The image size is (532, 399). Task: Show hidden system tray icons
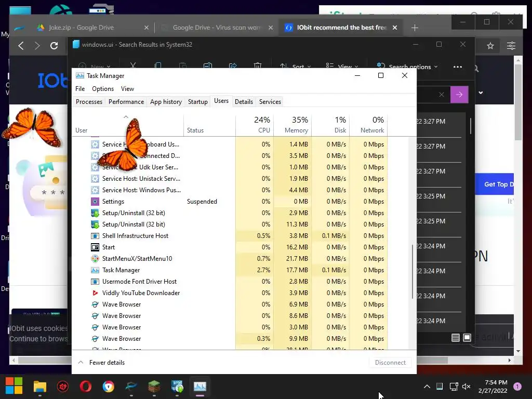(x=427, y=387)
